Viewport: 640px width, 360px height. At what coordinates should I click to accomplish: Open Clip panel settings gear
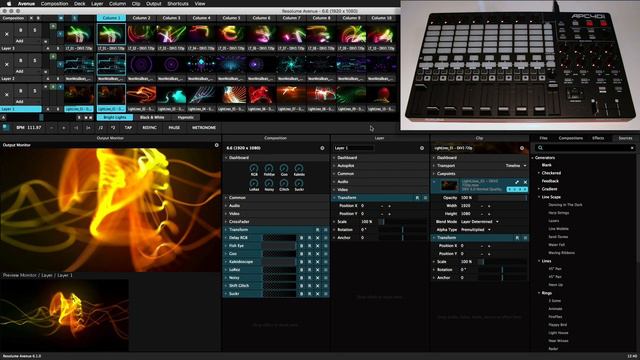pyautogui.click(x=522, y=148)
